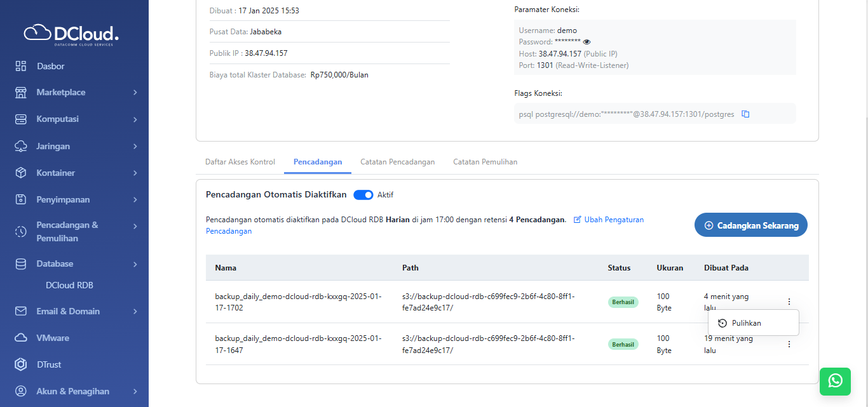Viewport: 868px width, 407px height.
Task: Show the hidden password with eye icon
Action: click(x=587, y=42)
